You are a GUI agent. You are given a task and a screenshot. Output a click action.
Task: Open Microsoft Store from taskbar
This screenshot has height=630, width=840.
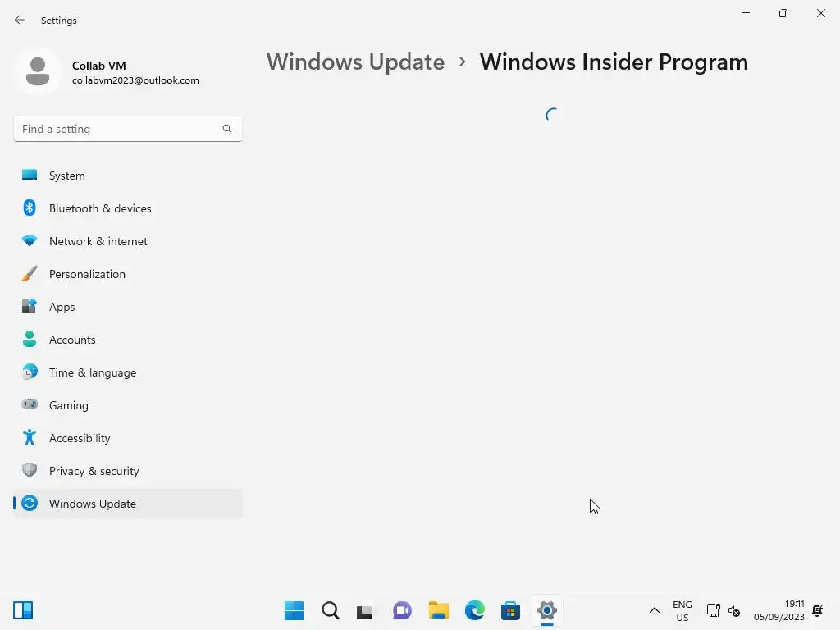pyautogui.click(x=510, y=610)
